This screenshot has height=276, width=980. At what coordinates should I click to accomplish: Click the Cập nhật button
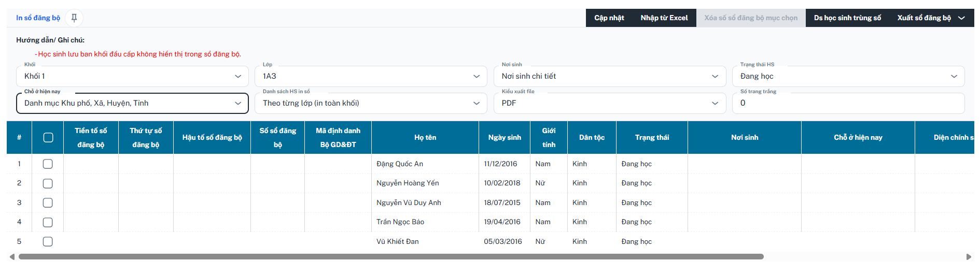(x=609, y=18)
